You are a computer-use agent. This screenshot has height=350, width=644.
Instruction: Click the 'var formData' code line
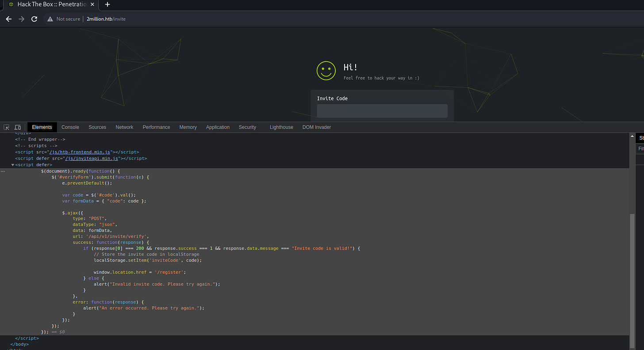coord(104,201)
